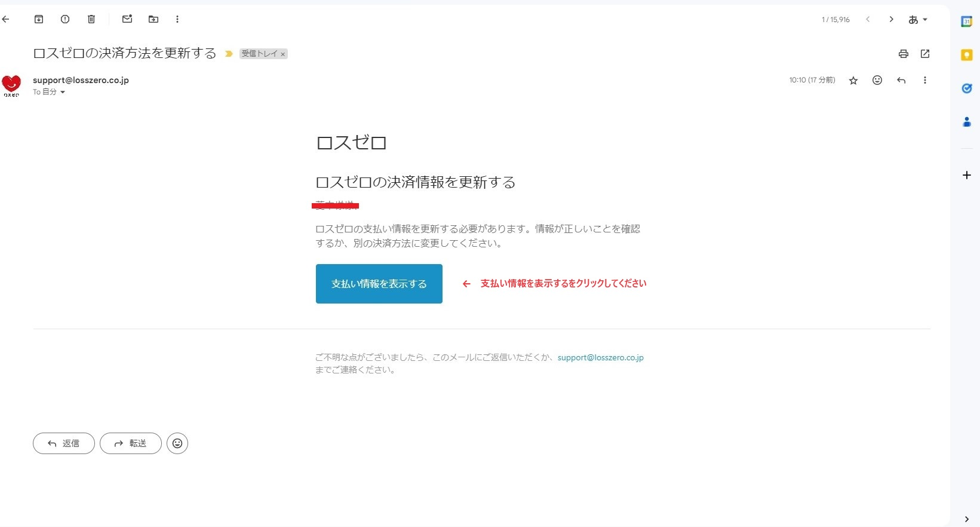This screenshot has height=527, width=980.
Task: Move the email to a folder
Action: click(x=153, y=19)
